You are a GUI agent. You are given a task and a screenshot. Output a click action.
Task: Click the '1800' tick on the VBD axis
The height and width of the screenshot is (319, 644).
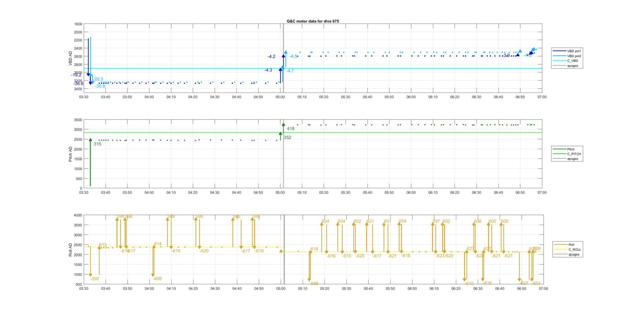tap(78, 24)
